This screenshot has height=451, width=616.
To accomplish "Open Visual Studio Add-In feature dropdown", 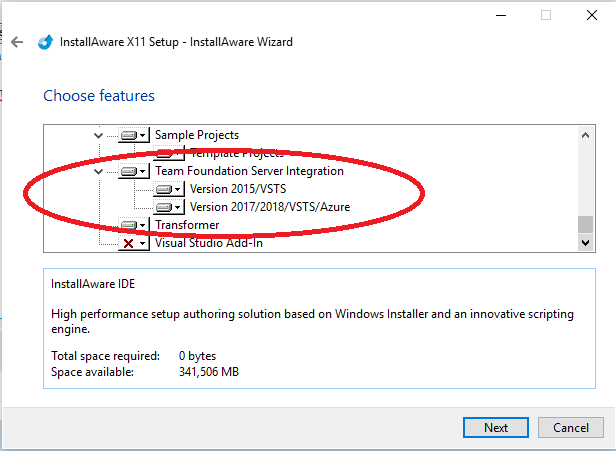I will (x=134, y=244).
